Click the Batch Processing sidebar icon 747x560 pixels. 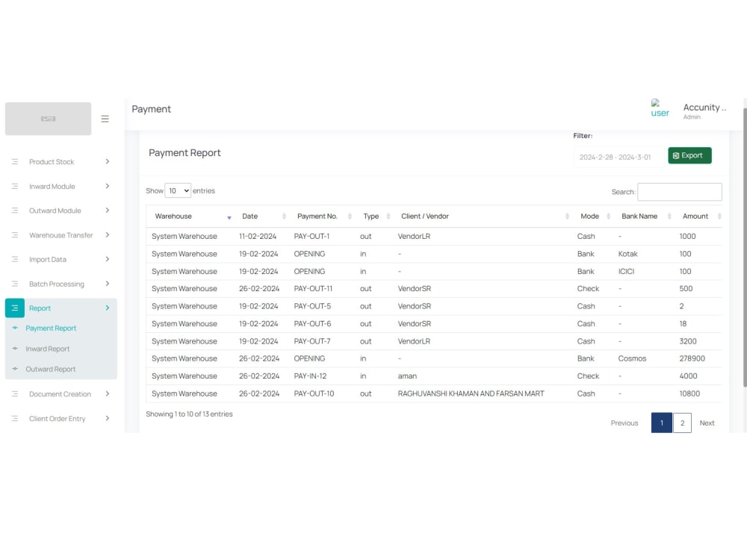click(x=14, y=284)
